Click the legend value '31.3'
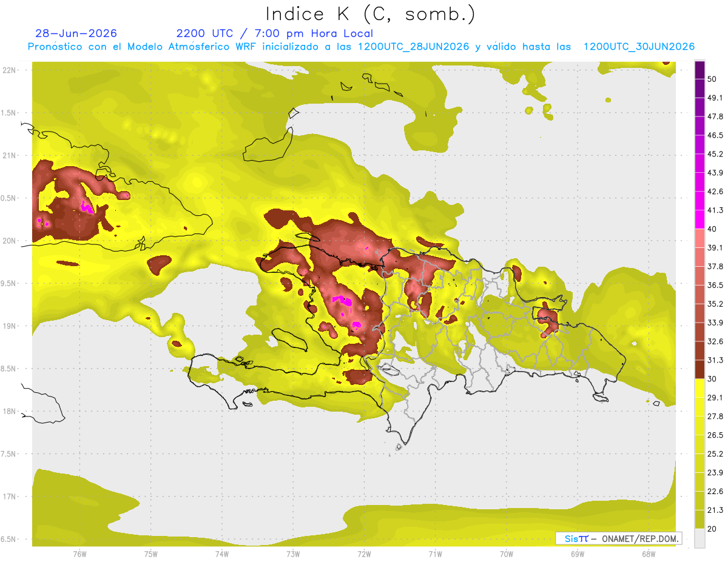Image resolution: width=728 pixels, height=562 pixels. 715,360
